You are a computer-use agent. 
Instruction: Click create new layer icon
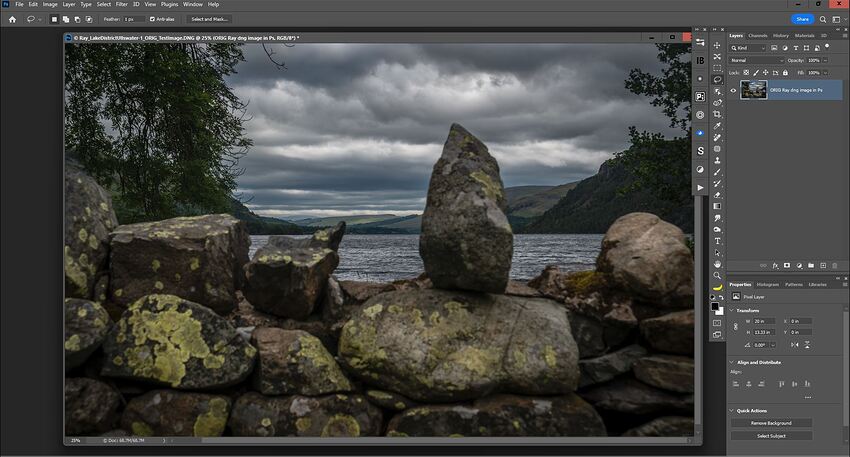point(823,266)
